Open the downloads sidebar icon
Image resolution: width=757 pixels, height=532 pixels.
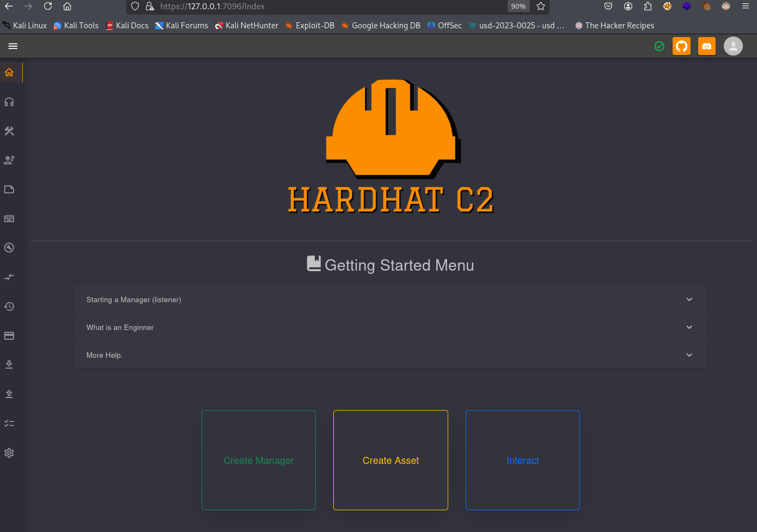pyautogui.click(x=9, y=365)
